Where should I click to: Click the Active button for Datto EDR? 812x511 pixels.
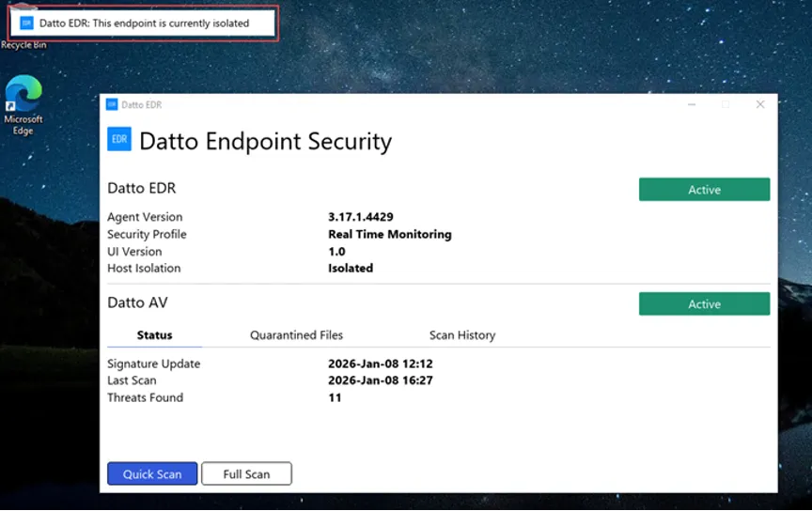(704, 190)
